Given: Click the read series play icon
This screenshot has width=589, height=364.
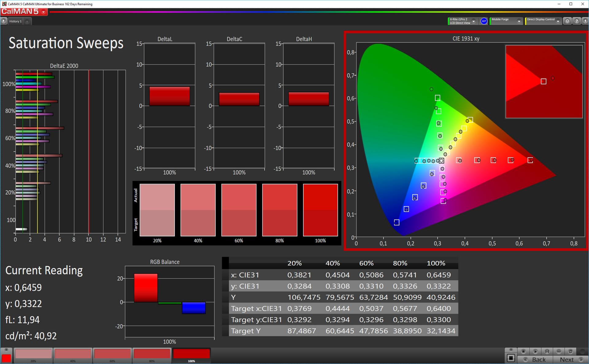Looking at the screenshot, I should 535,351.
